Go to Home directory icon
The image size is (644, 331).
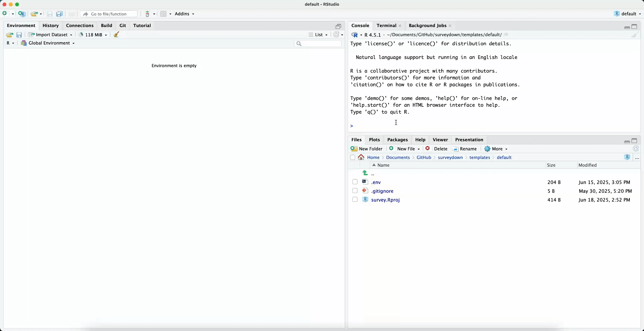click(x=361, y=157)
